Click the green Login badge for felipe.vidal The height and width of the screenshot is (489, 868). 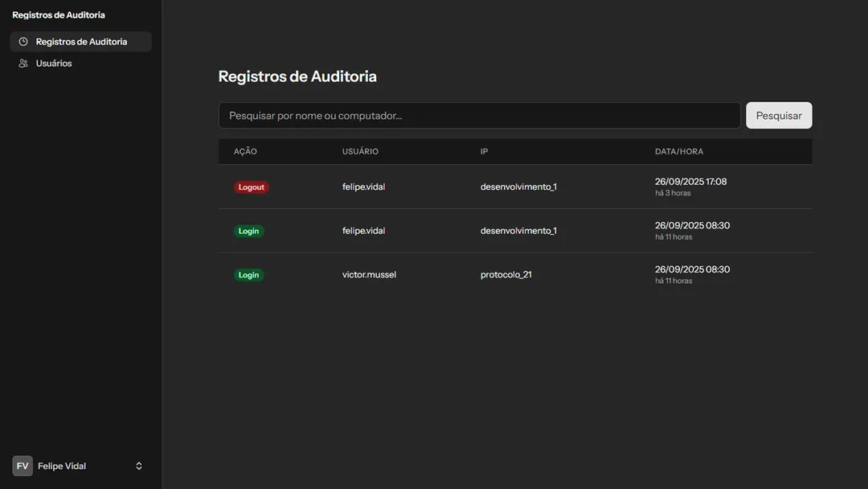248,231
